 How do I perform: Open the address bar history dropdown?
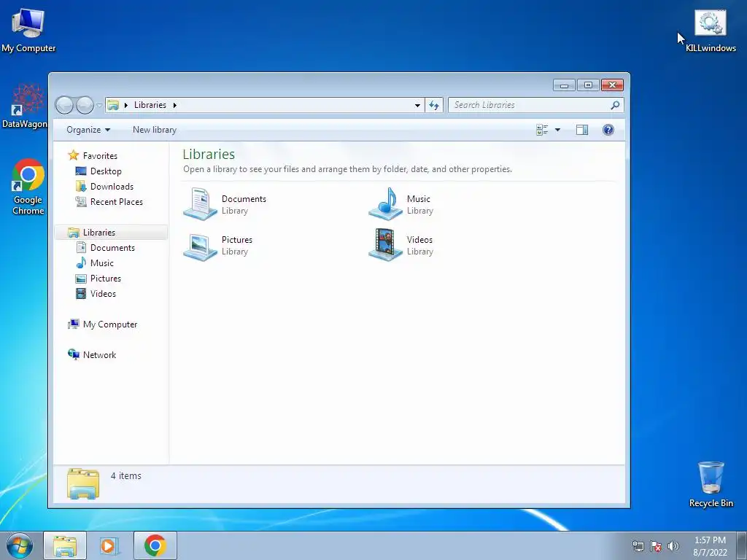point(417,105)
